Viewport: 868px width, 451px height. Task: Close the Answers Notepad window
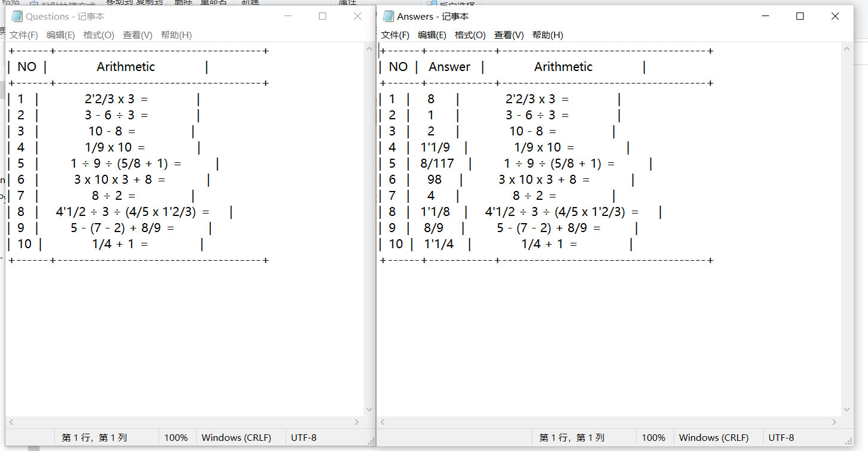tap(835, 16)
